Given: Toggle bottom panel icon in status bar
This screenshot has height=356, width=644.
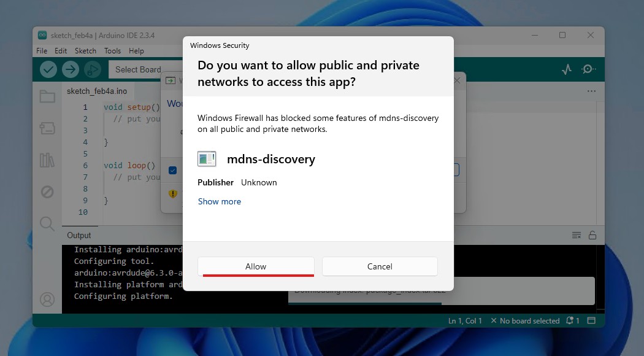Looking at the screenshot, I should 591,320.
